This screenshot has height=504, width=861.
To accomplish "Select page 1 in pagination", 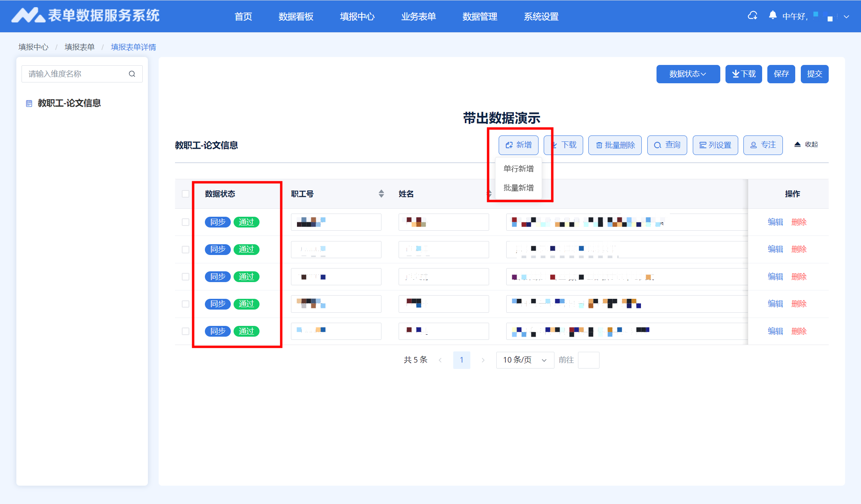I will [462, 360].
